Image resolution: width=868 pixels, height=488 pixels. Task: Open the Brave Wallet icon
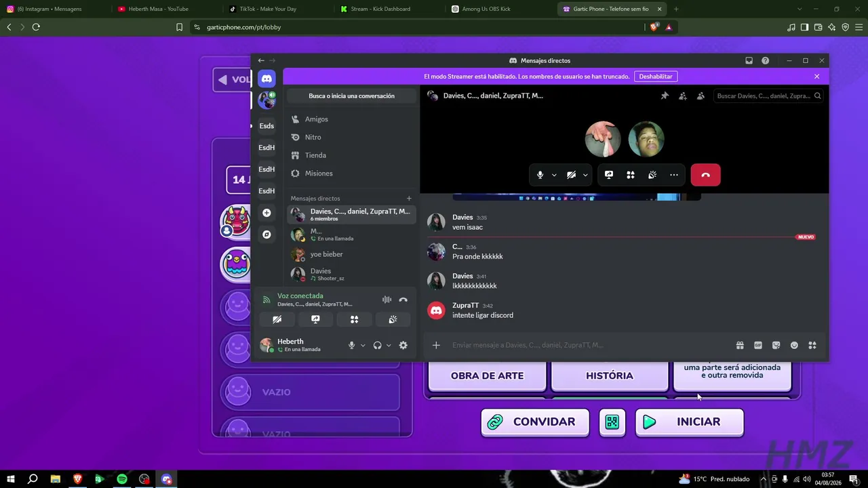point(818,27)
